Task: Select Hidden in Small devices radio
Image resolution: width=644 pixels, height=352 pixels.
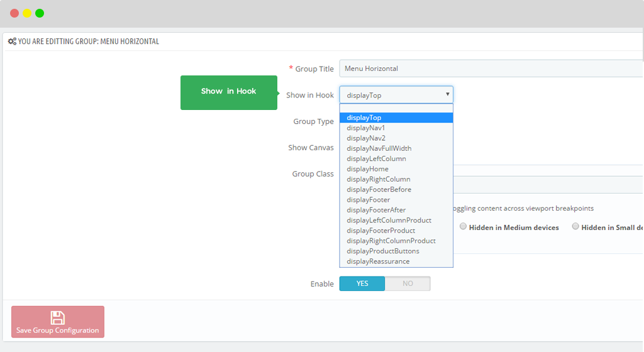Action: pos(575,226)
